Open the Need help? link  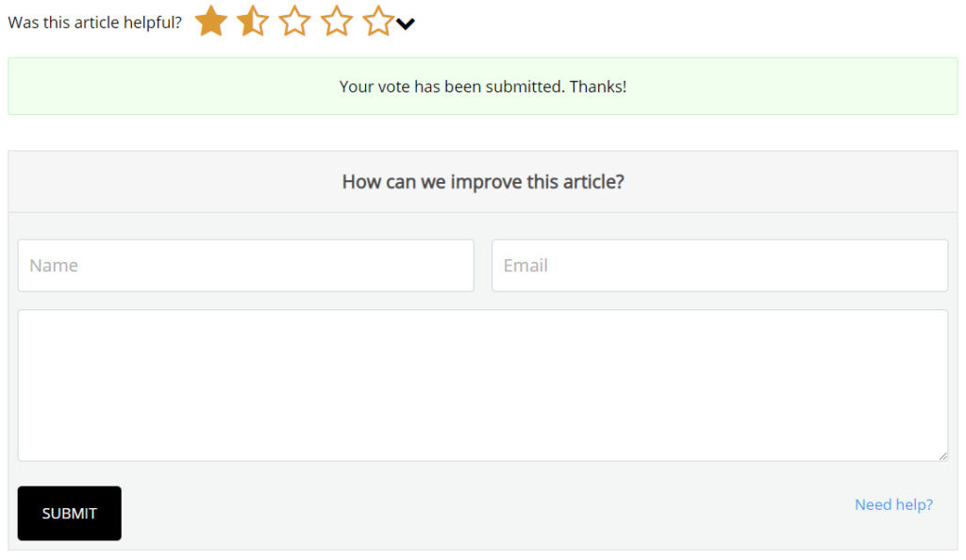point(893,504)
